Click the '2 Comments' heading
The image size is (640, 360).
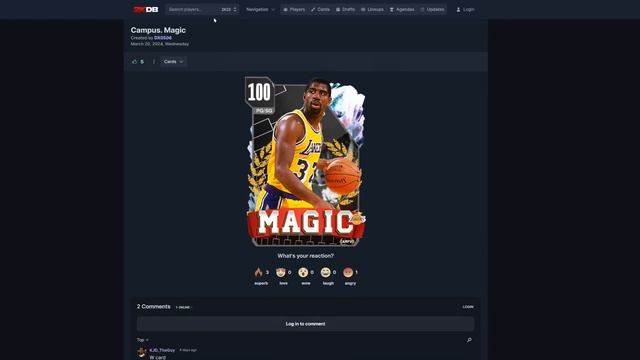tap(153, 307)
